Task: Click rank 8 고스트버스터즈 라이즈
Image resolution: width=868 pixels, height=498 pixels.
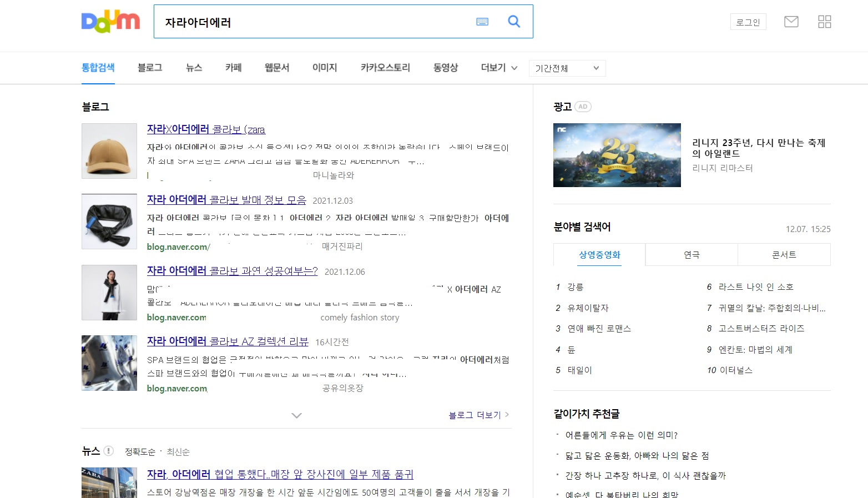Action: [761, 329]
